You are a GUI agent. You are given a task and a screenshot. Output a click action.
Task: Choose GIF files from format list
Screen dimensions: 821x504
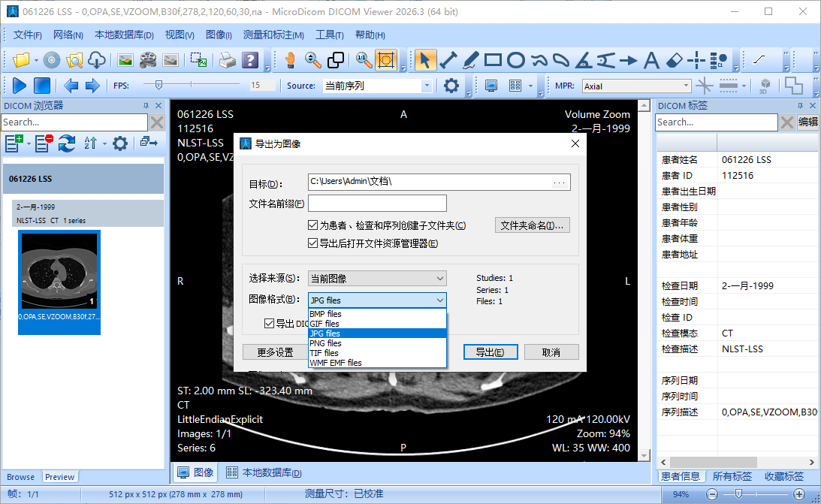click(377, 324)
